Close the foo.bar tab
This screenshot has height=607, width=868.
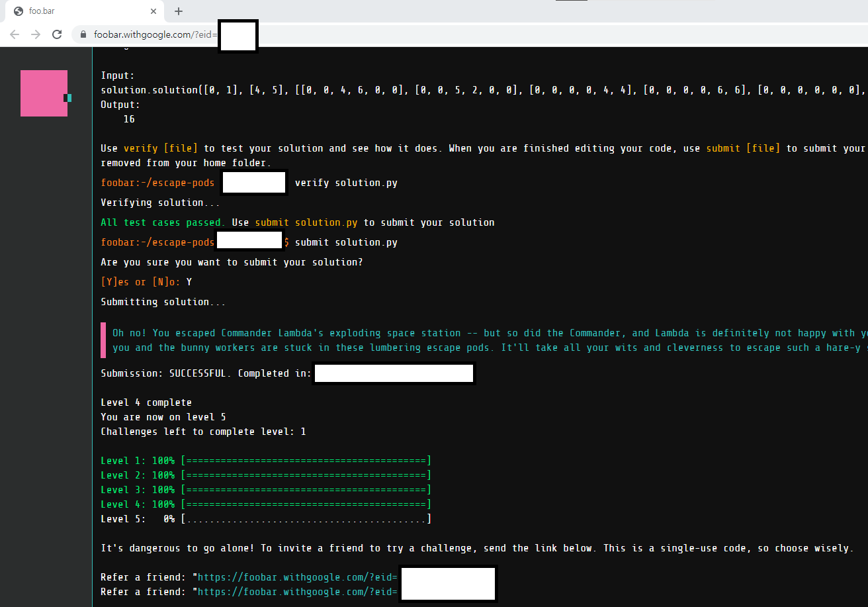tap(153, 11)
